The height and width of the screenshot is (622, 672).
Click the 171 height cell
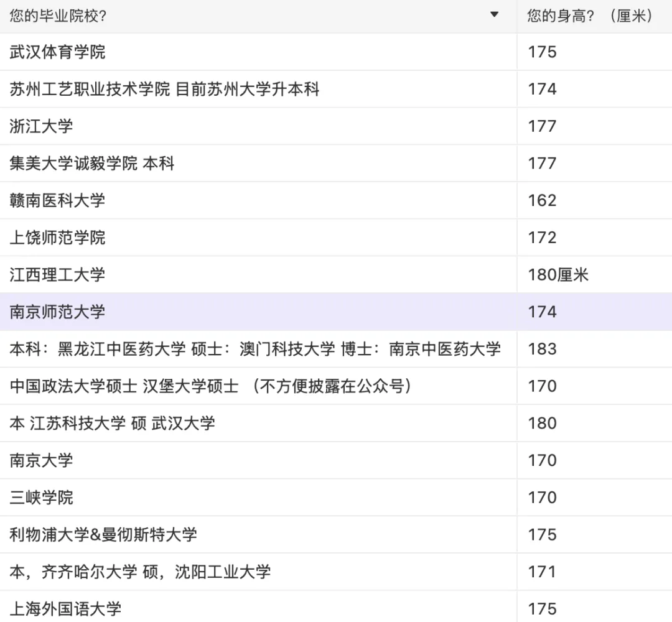coord(594,572)
